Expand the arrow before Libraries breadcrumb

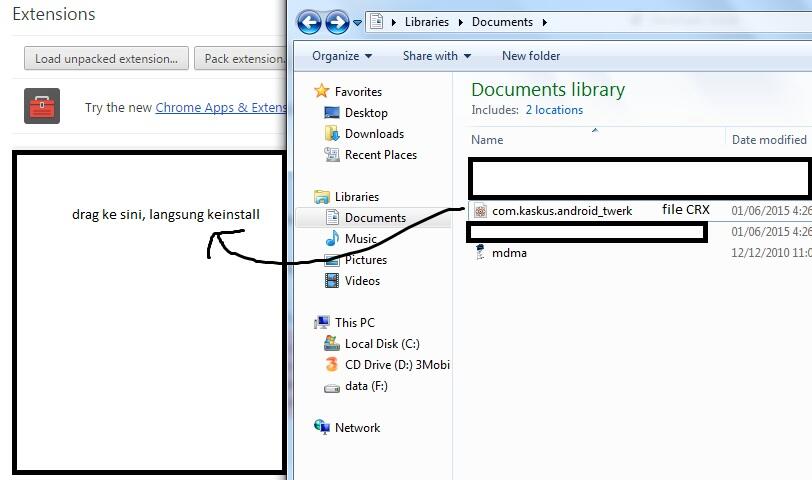point(394,22)
